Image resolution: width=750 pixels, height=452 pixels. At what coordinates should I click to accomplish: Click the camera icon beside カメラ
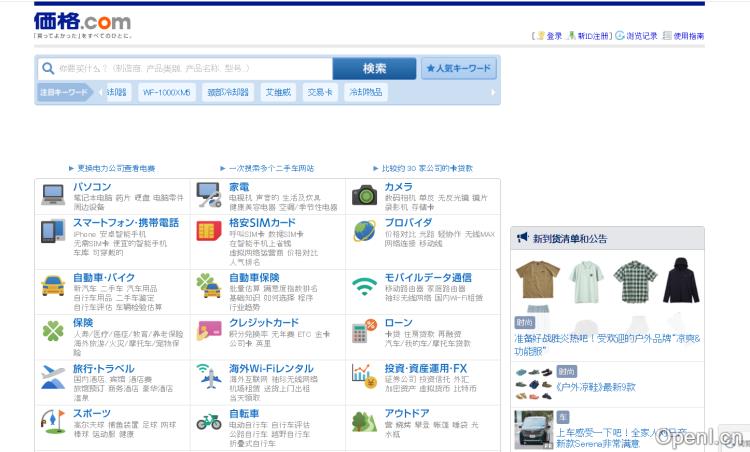364,195
